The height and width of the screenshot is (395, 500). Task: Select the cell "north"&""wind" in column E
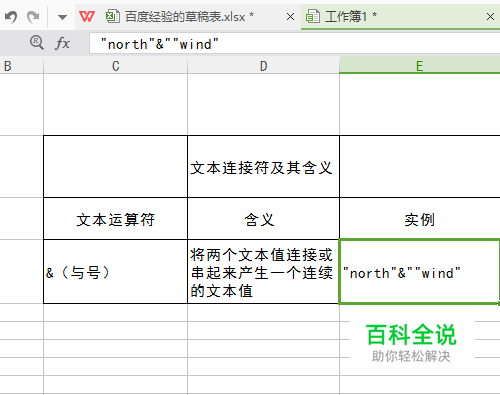419,272
